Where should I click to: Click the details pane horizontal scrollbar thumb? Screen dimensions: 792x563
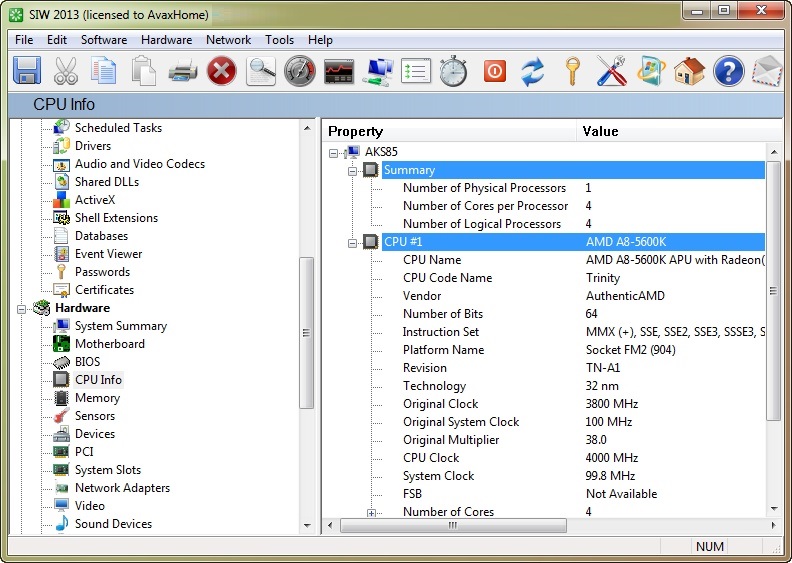[x=453, y=526]
